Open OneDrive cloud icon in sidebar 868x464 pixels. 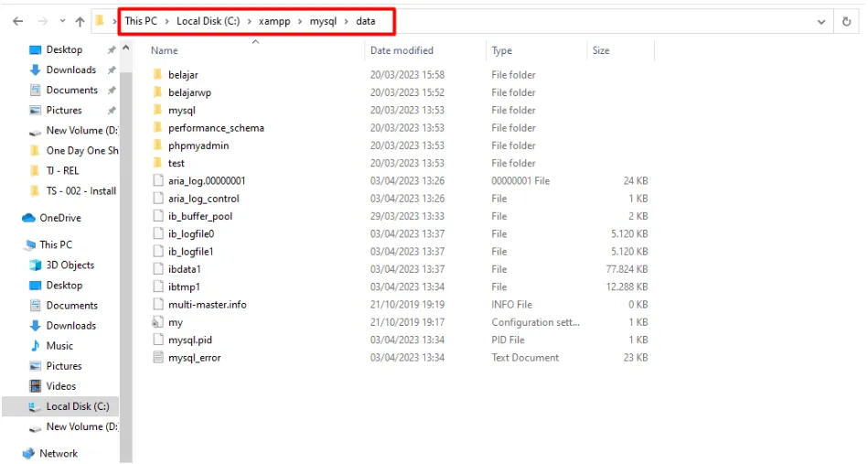tap(28, 218)
